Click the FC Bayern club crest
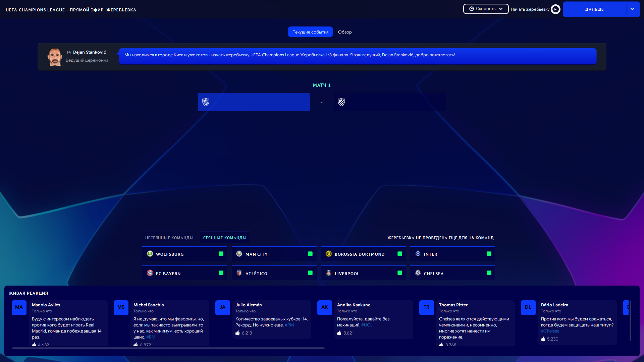The width and height of the screenshot is (644, 362). (150, 273)
